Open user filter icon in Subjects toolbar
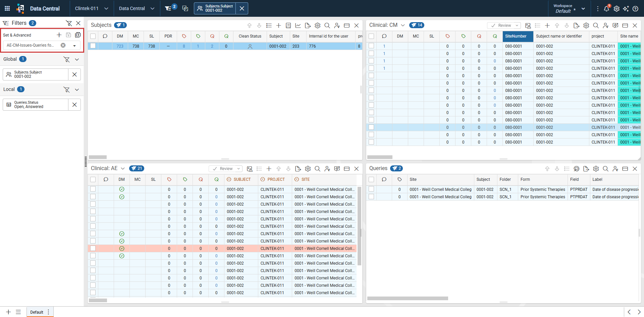This screenshot has width=644, height=317. (x=337, y=25)
